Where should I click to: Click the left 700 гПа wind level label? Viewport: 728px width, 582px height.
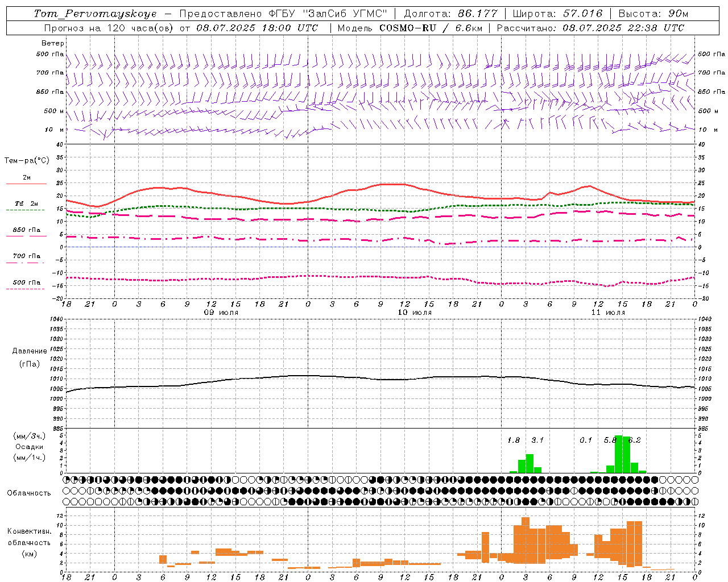[x=50, y=73]
